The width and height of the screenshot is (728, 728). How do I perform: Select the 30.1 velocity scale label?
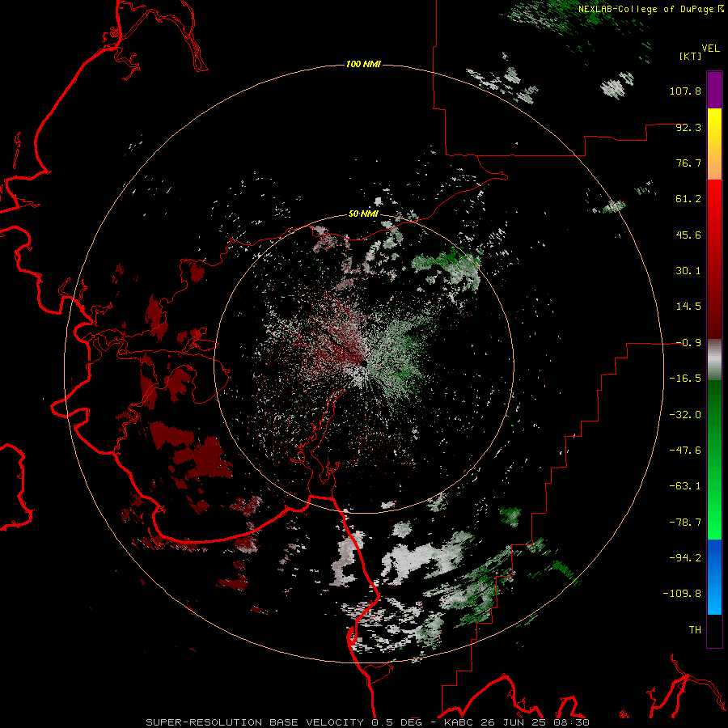click(688, 271)
